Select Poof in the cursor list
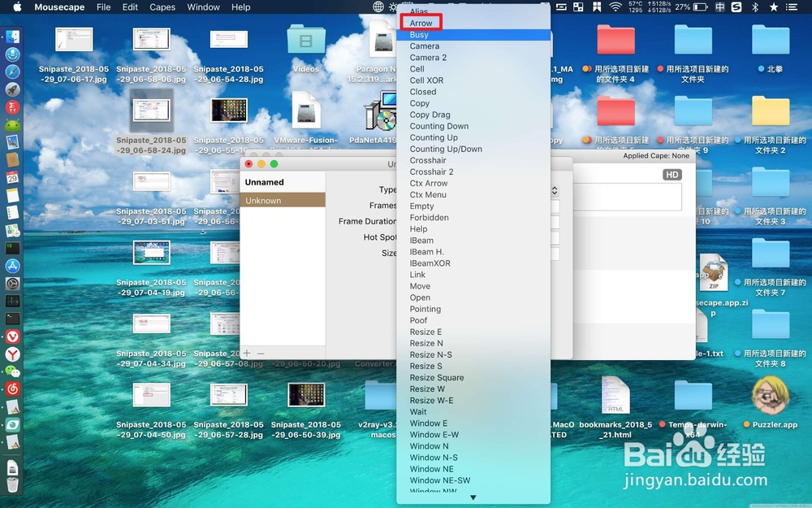Screen dimensions: 812x508 473,319
